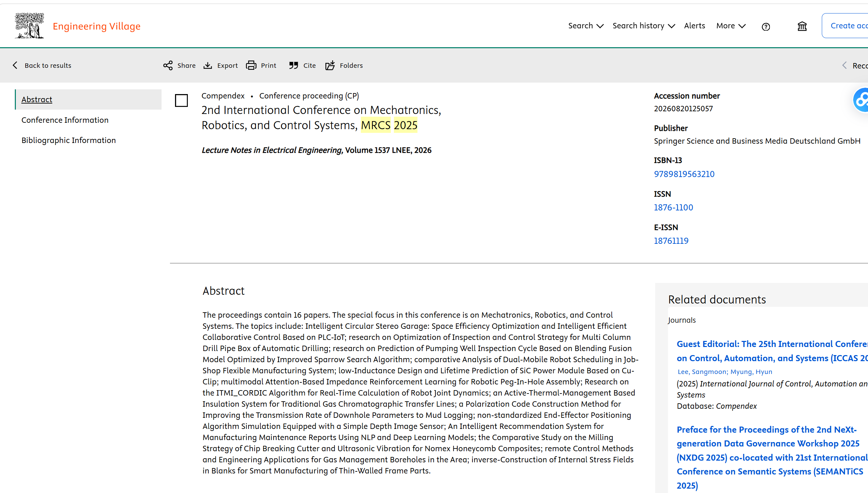
Task: Open ISSN 1876-1100 link
Action: pos(673,207)
